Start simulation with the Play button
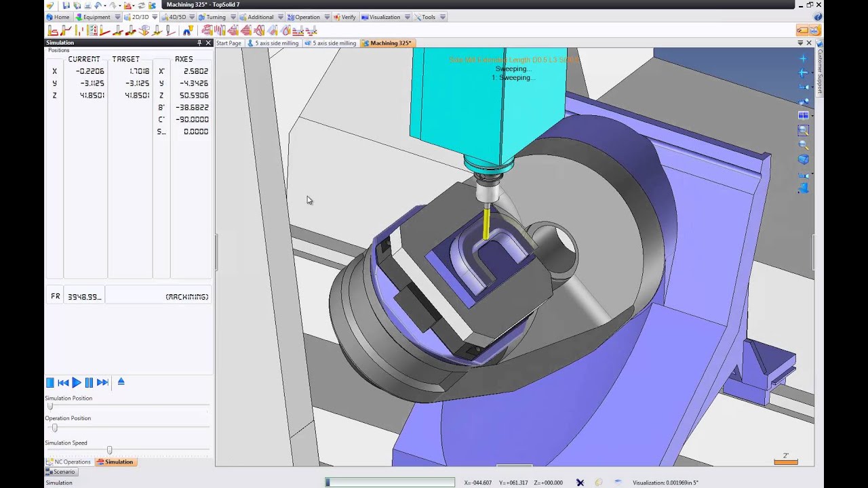 [x=76, y=382]
